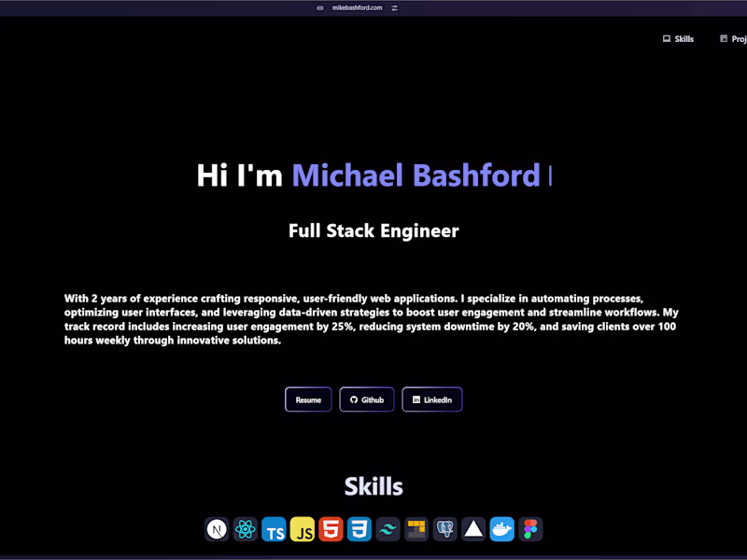Viewport: 747px width, 560px height.
Task: Select the Next.js skill icon
Action: point(217,529)
